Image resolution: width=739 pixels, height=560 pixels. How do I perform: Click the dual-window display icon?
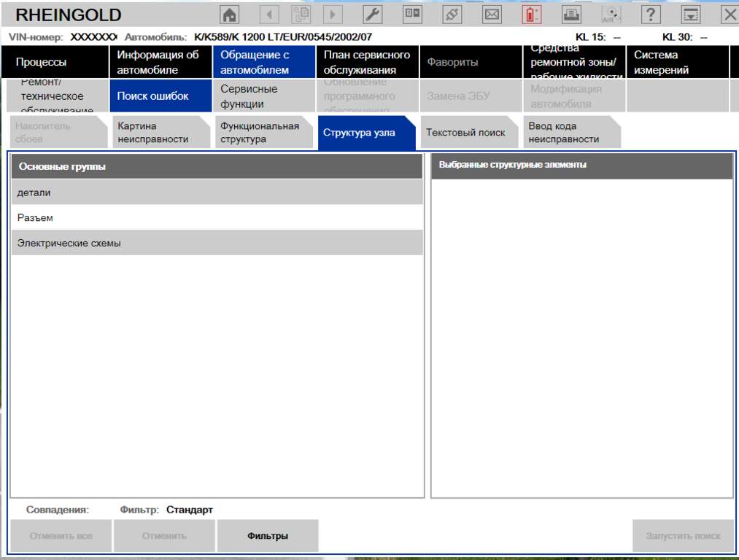coord(412,15)
